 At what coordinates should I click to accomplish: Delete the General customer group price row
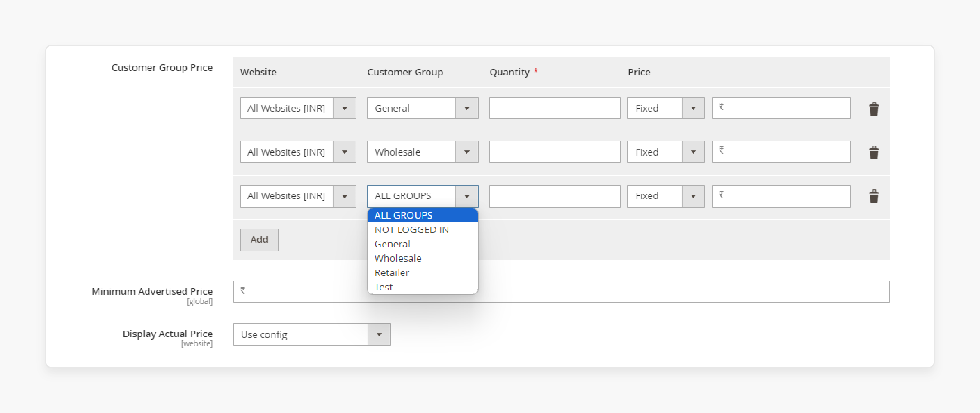(x=874, y=109)
